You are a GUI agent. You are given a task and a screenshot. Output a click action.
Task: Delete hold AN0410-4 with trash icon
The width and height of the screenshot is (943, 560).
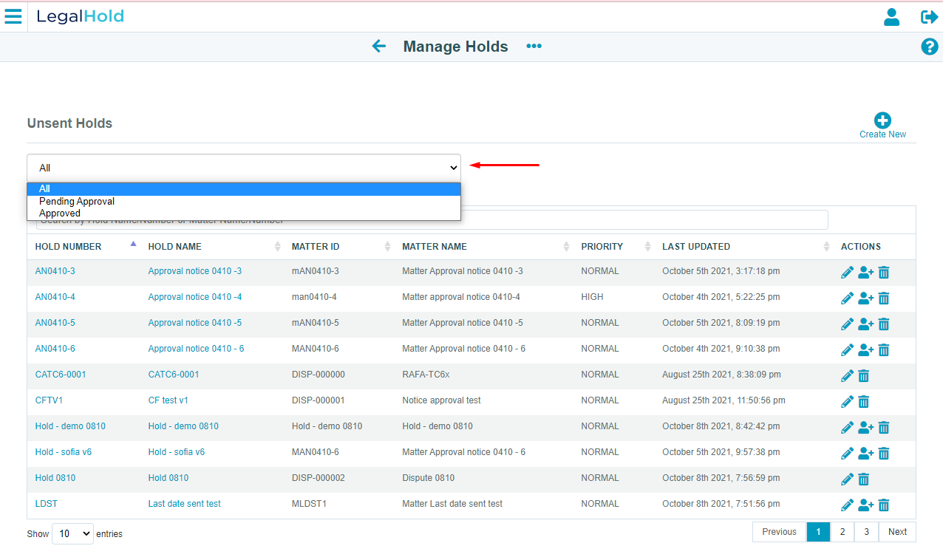click(883, 298)
